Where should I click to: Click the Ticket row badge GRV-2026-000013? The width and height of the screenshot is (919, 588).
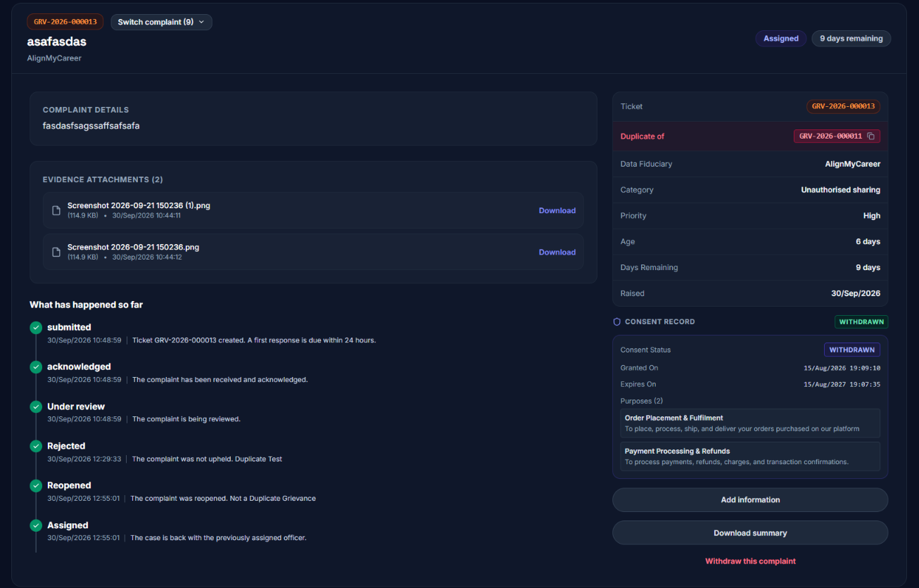point(843,107)
